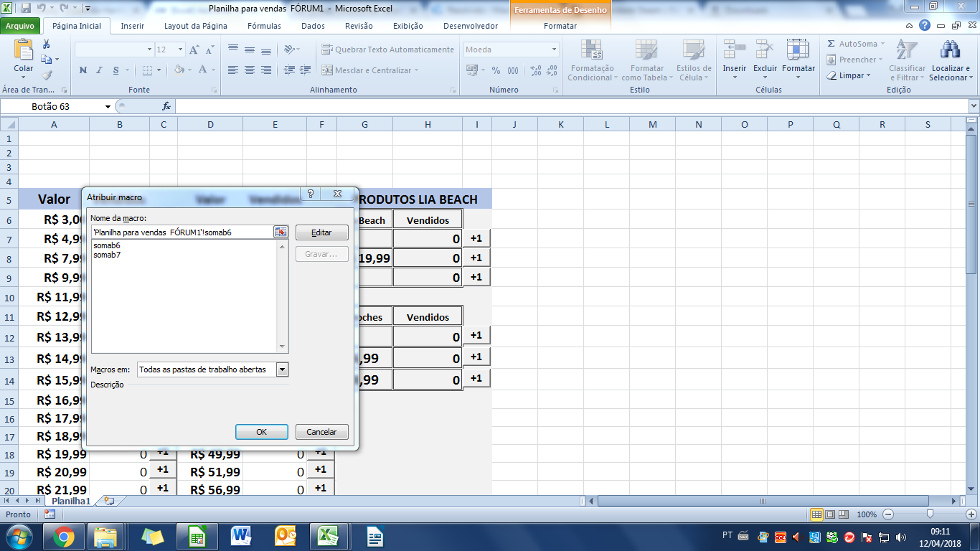Click OK in Atribuir macro dialog
The height and width of the screenshot is (551, 980).
click(x=262, y=432)
